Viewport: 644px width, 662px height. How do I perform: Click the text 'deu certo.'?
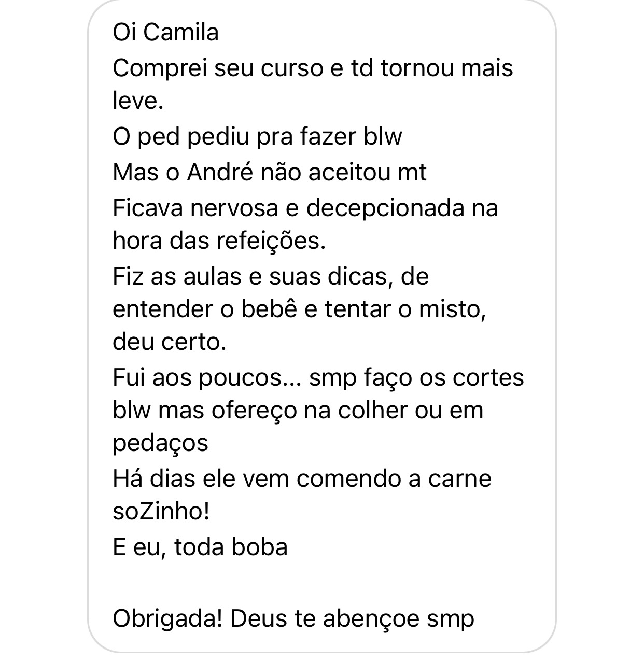pos(170,342)
